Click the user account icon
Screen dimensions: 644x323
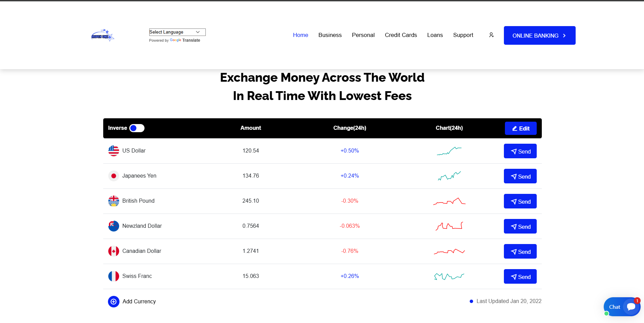(491, 35)
